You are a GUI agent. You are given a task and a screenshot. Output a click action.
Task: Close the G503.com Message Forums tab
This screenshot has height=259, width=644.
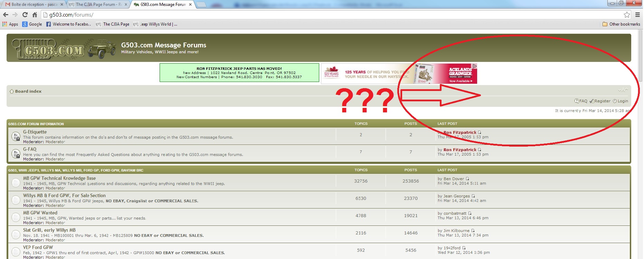click(190, 4)
